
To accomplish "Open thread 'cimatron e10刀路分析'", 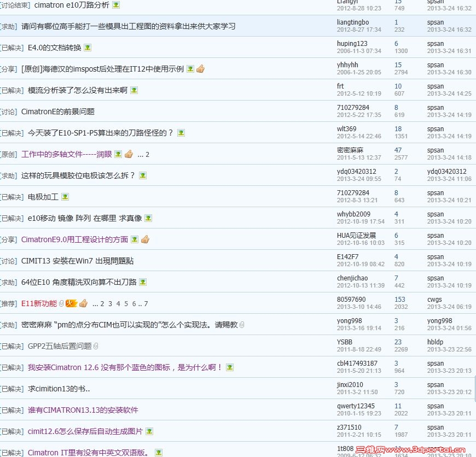I will pos(72,5).
